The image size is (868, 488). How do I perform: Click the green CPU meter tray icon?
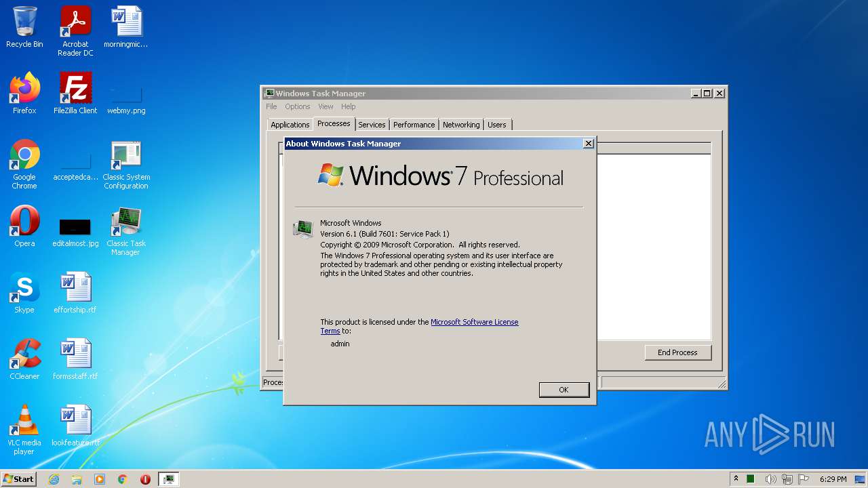(751, 479)
